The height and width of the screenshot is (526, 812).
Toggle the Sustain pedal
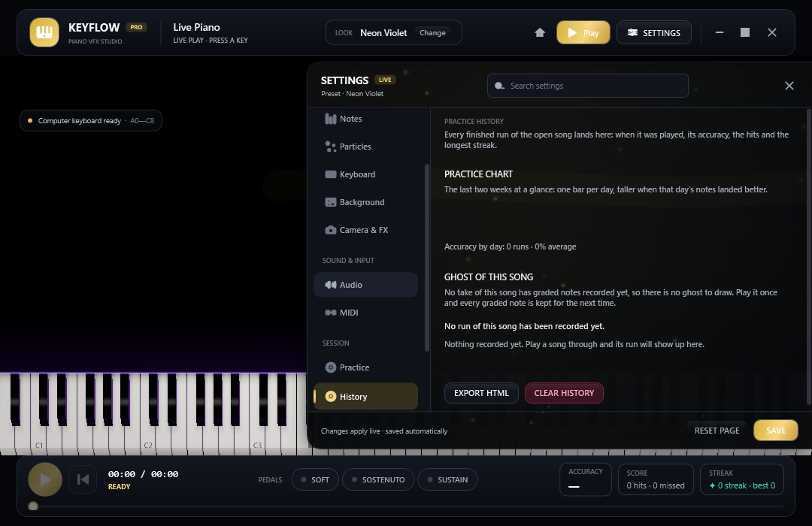pos(447,479)
